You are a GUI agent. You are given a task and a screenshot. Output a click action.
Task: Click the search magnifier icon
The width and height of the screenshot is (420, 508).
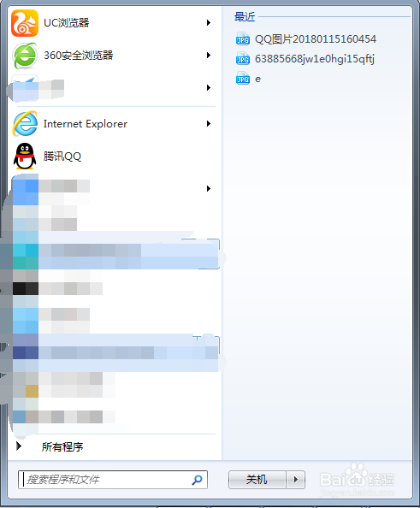197,480
